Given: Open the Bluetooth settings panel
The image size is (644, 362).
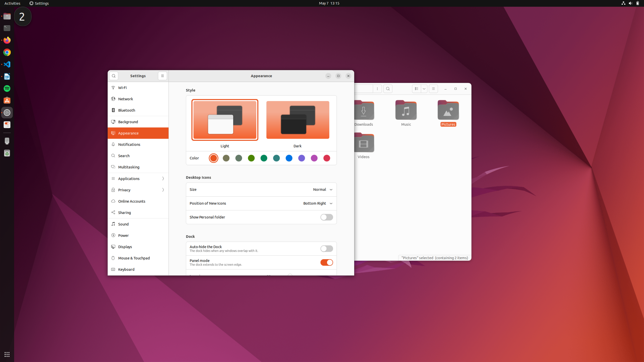Looking at the screenshot, I should (138, 110).
